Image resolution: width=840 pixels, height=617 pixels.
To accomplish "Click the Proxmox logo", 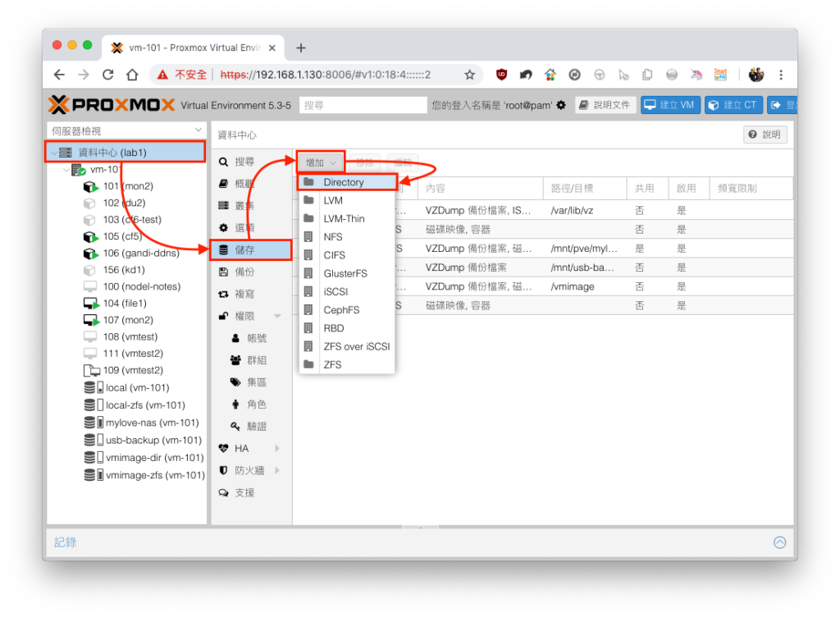I will click(112, 105).
